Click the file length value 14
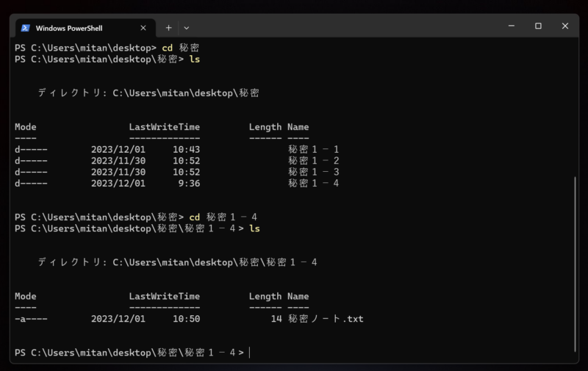This screenshot has height=371, width=588. [276, 319]
